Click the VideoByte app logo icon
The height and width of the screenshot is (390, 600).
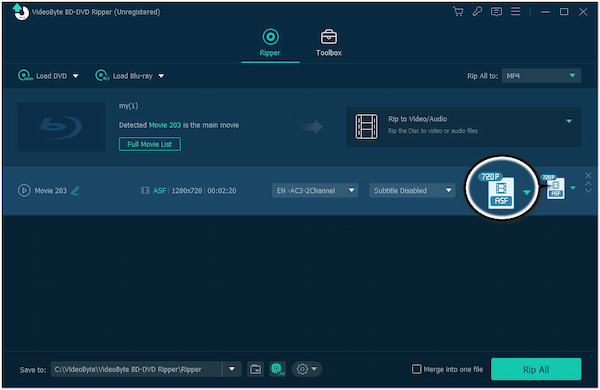click(x=20, y=11)
